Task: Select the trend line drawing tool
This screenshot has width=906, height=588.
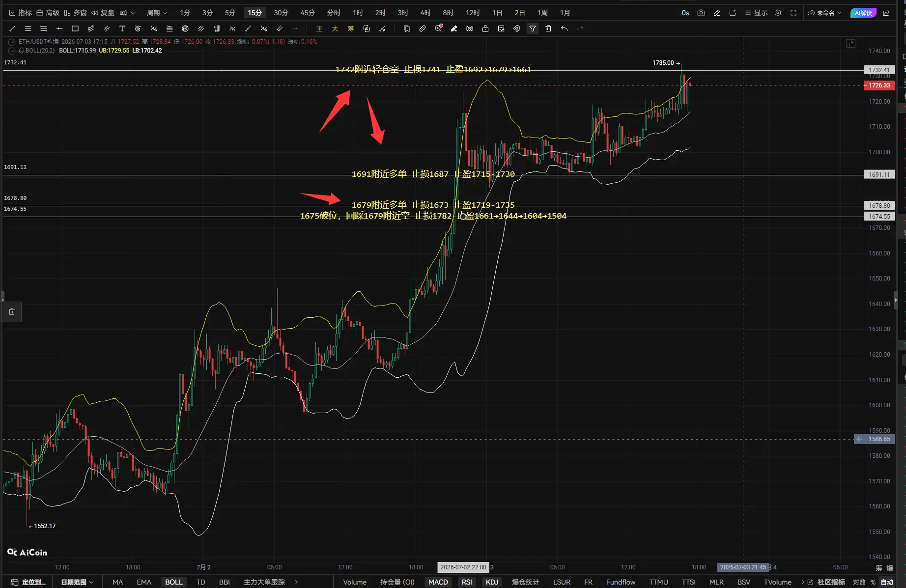Action: (12, 28)
